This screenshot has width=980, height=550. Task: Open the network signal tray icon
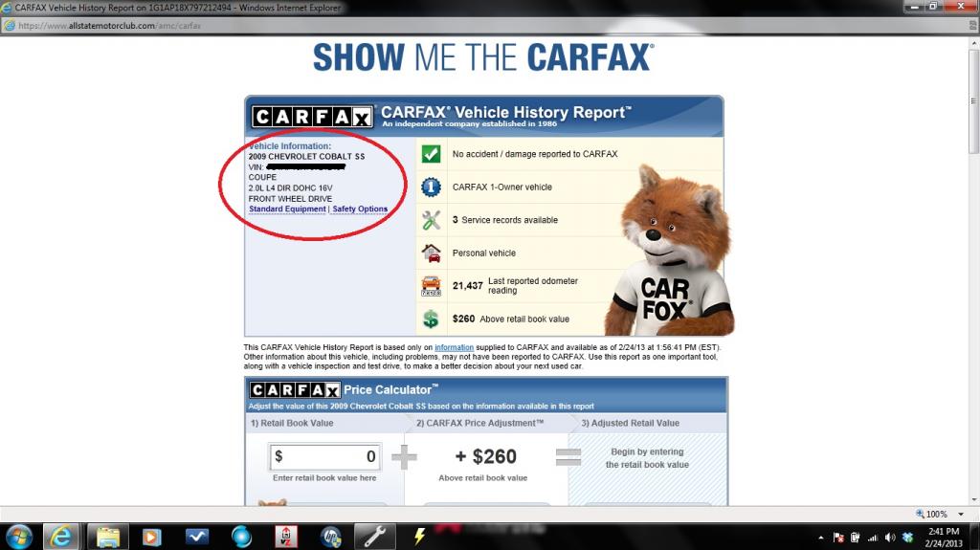point(873,538)
